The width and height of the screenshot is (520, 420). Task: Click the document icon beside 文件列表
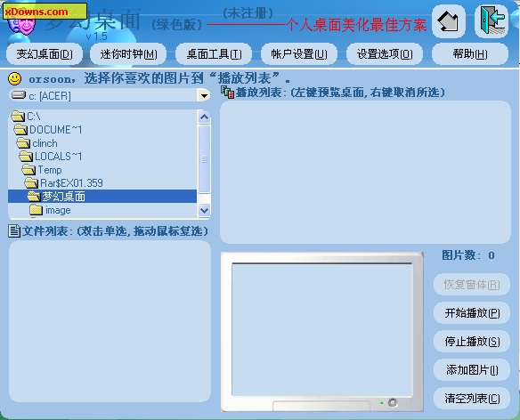(x=14, y=231)
